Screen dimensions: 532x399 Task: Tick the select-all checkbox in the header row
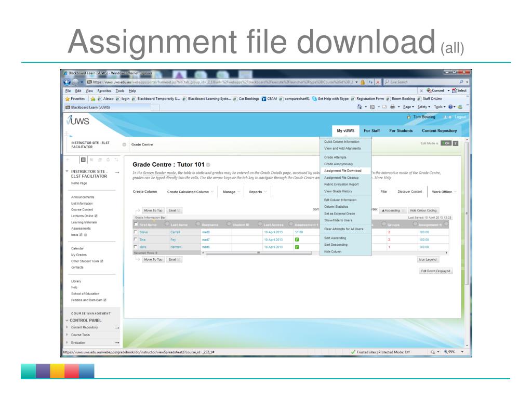[136, 224]
